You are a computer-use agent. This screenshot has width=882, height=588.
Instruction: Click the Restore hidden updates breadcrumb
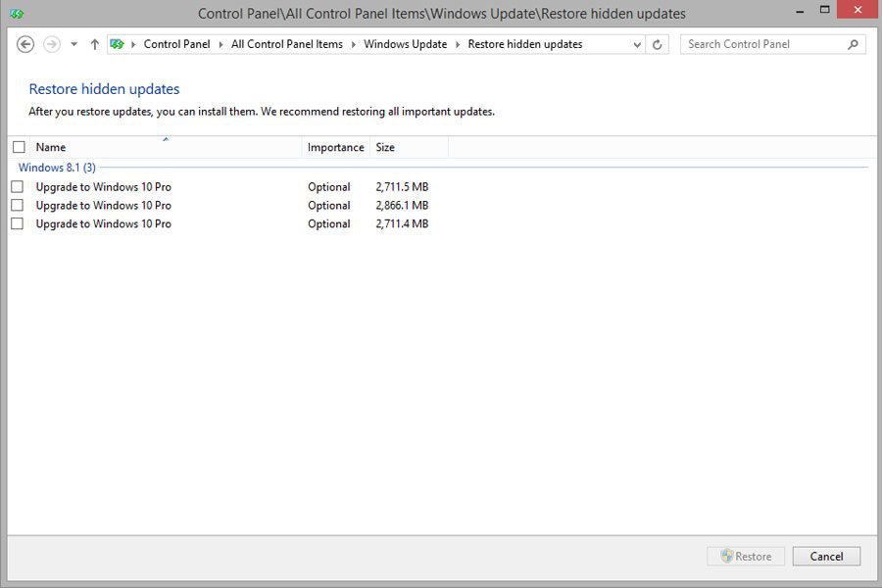525,44
